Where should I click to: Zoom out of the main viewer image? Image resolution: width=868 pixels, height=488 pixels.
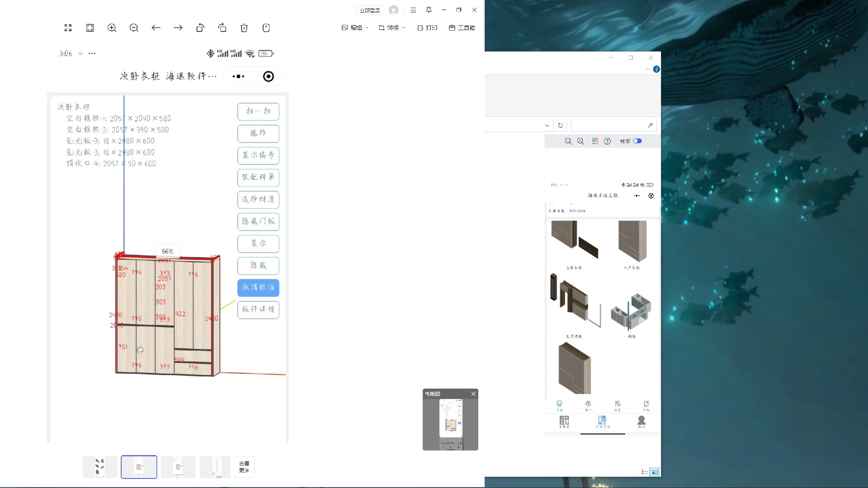pyautogui.click(x=134, y=28)
